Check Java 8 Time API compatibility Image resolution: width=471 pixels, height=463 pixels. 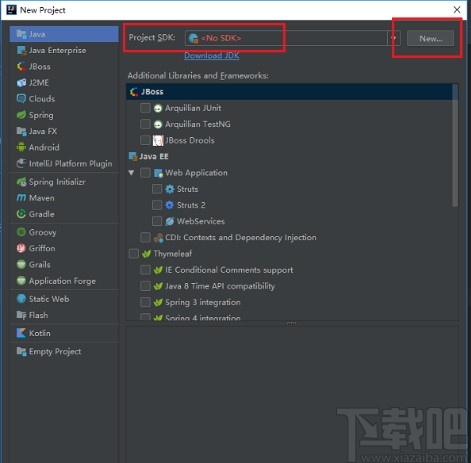coord(145,286)
